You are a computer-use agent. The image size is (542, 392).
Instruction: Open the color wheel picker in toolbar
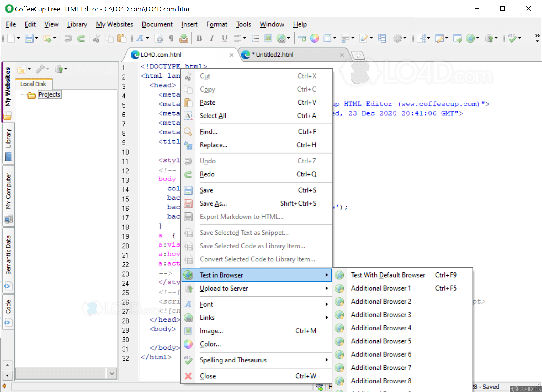pyautogui.click(x=315, y=38)
